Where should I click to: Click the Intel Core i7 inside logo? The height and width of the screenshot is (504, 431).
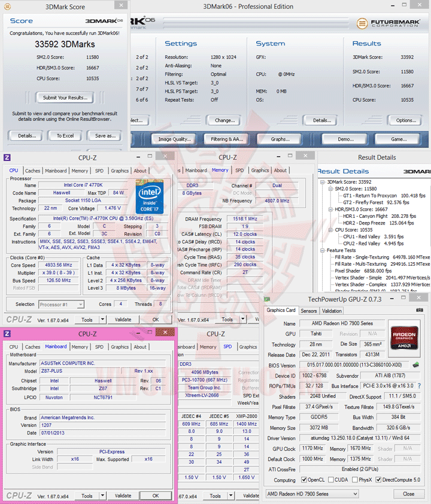click(x=150, y=197)
